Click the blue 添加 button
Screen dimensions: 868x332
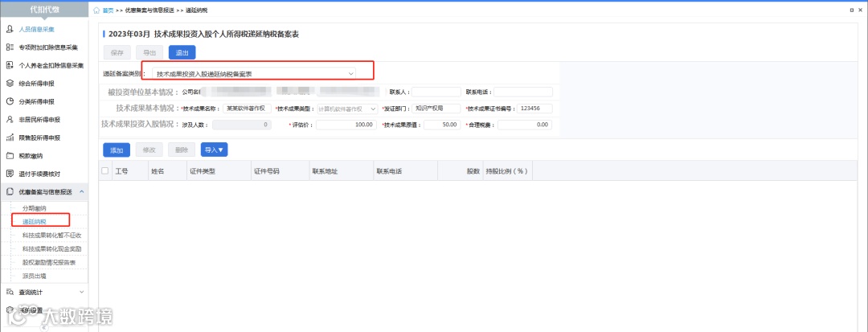point(117,150)
